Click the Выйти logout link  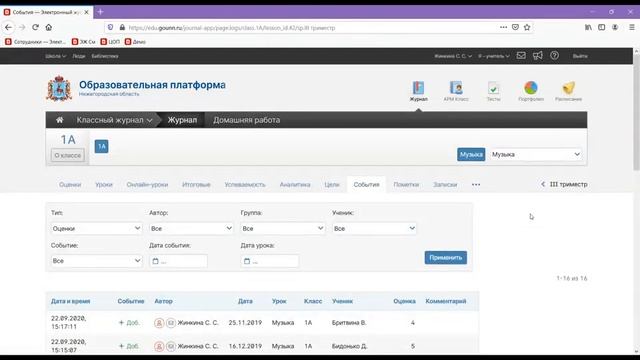pyautogui.click(x=580, y=56)
